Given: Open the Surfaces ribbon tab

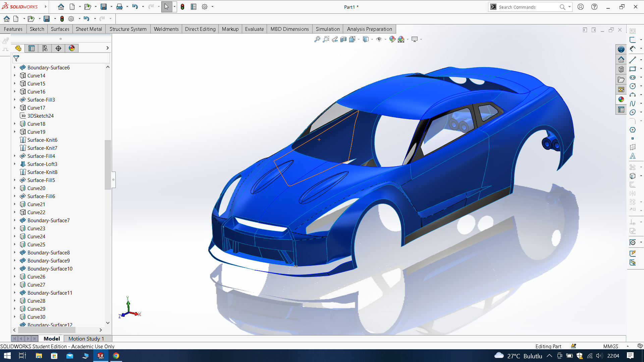Looking at the screenshot, I should click(60, 29).
